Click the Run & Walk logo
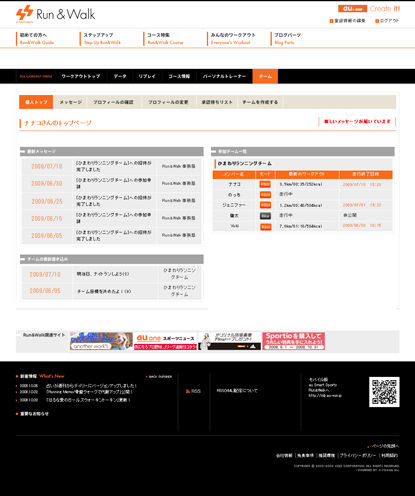Viewport: 415px width, 496px height. [x=56, y=14]
